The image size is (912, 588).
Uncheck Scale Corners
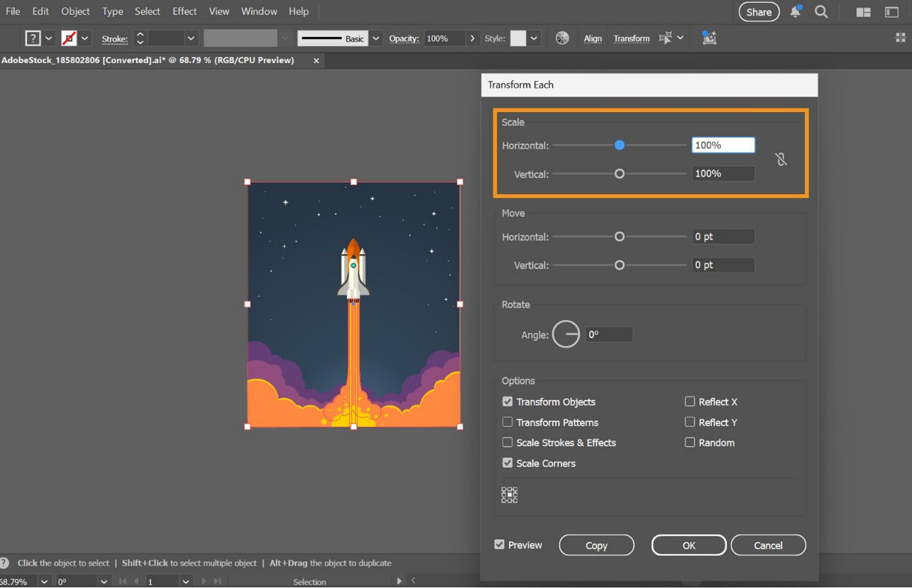coord(507,462)
